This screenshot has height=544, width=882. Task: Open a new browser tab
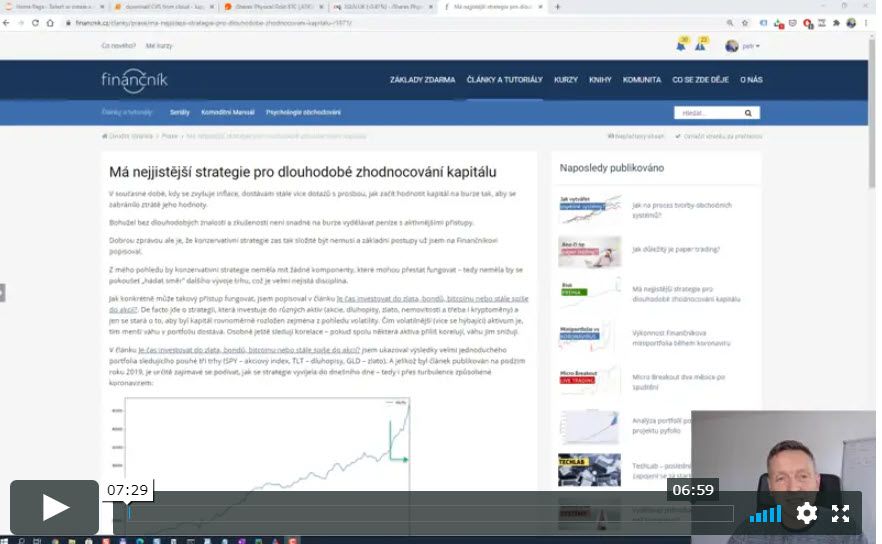click(557, 7)
